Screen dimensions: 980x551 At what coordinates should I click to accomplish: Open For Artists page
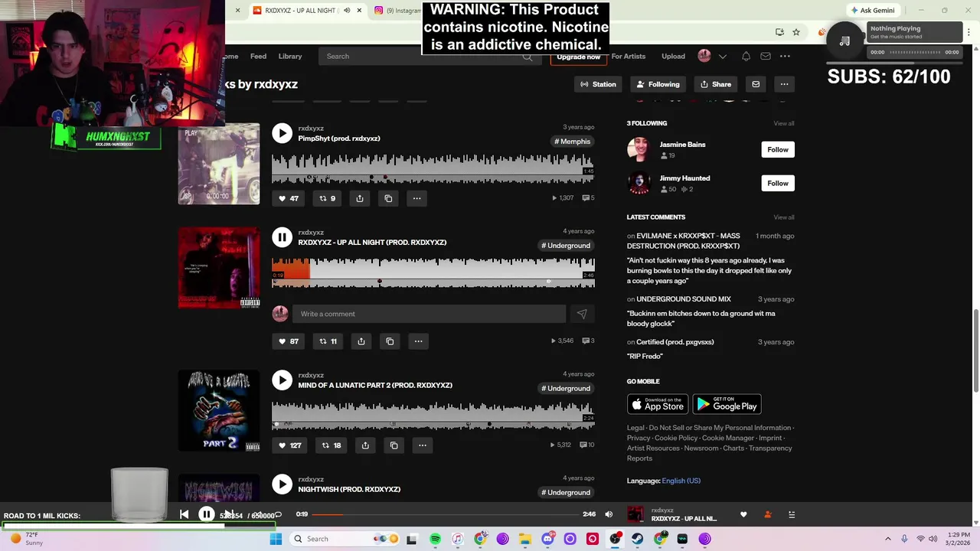629,56
